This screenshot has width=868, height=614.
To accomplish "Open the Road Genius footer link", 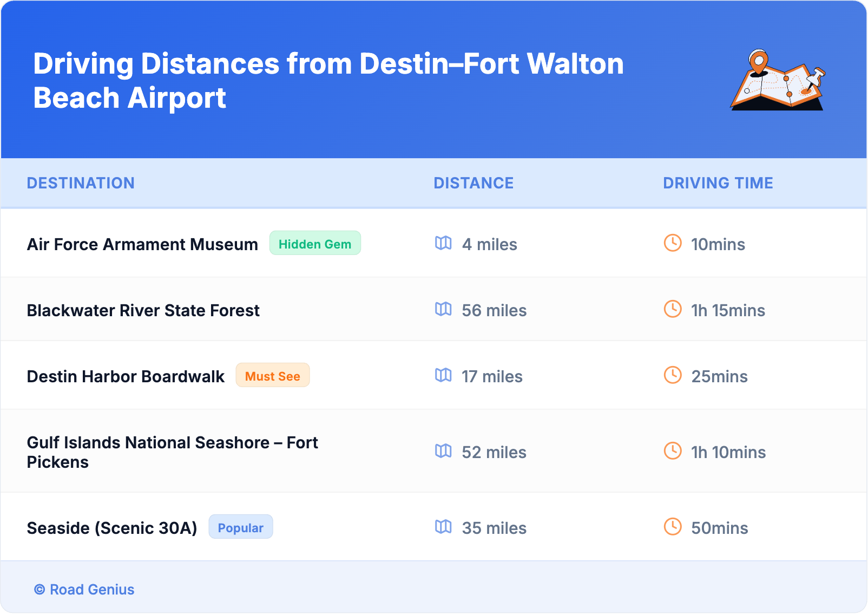I will coord(91,590).
